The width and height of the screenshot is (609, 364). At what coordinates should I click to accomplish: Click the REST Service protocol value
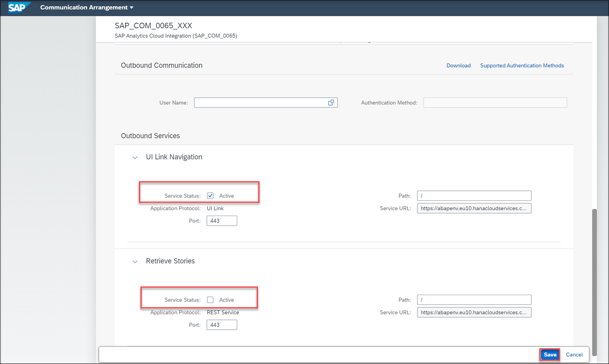click(x=223, y=312)
